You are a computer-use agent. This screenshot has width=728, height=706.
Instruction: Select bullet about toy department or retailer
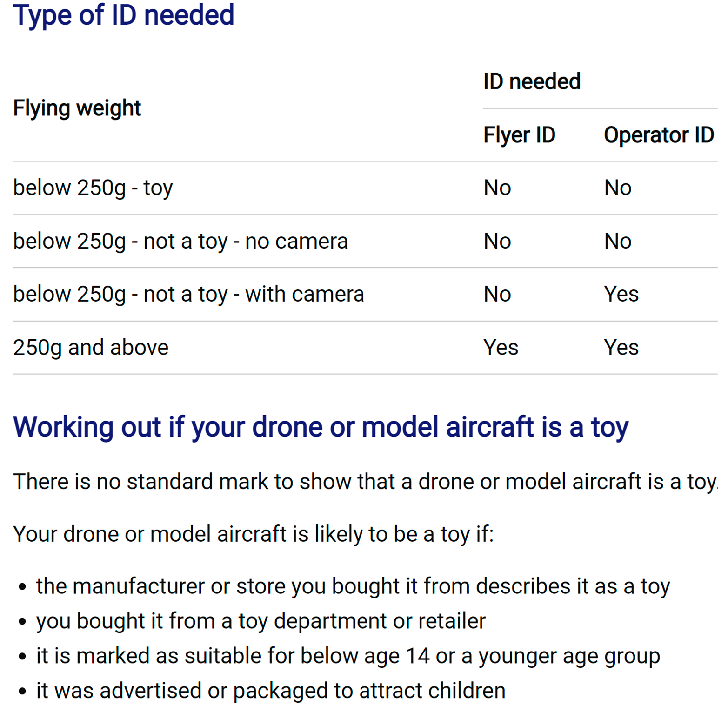261,621
